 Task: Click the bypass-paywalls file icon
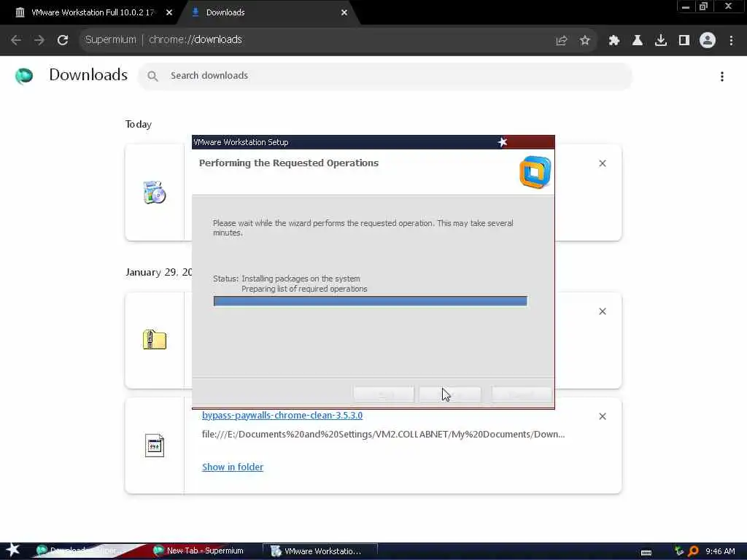pos(155,446)
